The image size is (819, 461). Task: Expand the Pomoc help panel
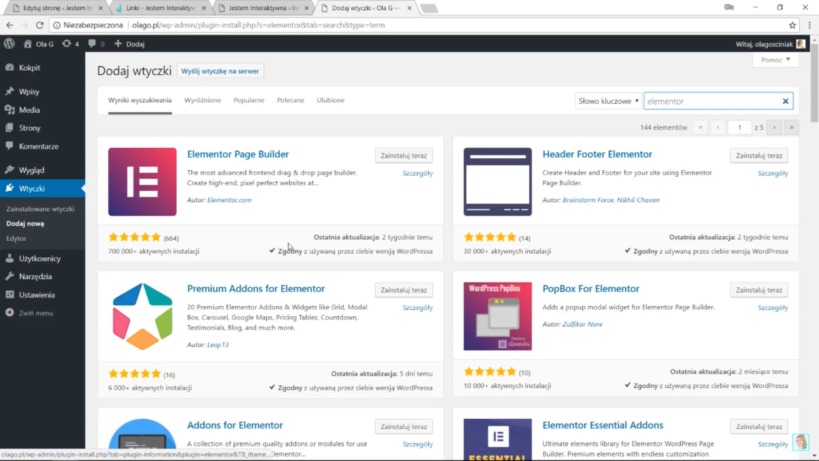(776, 60)
